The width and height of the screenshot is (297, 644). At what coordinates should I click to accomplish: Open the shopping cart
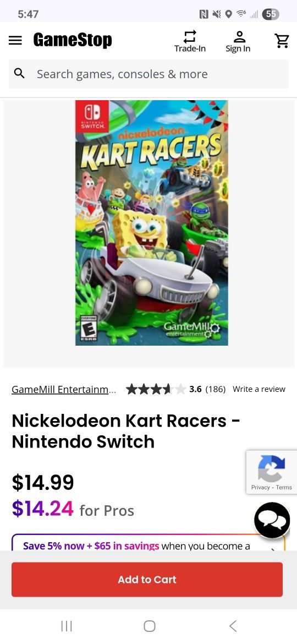pyautogui.click(x=282, y=41)
